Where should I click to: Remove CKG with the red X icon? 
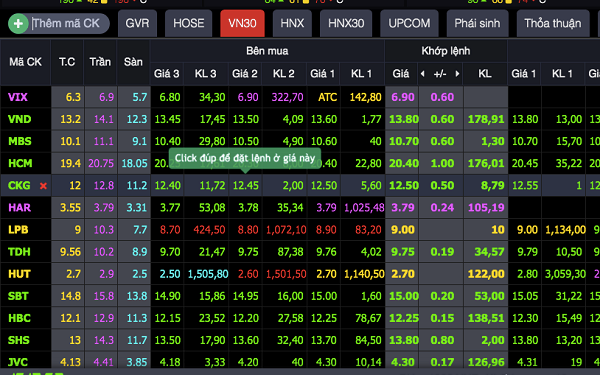point(43,186)
